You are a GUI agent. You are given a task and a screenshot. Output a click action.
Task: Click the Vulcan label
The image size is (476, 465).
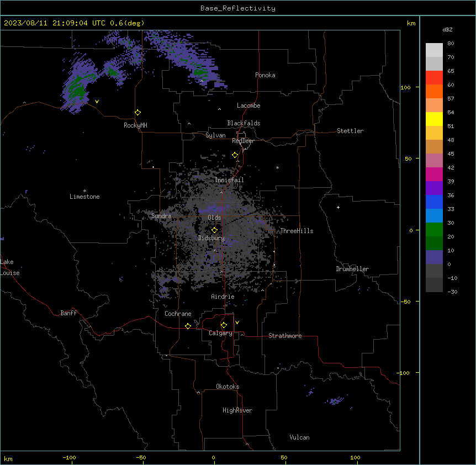[300, 437]
